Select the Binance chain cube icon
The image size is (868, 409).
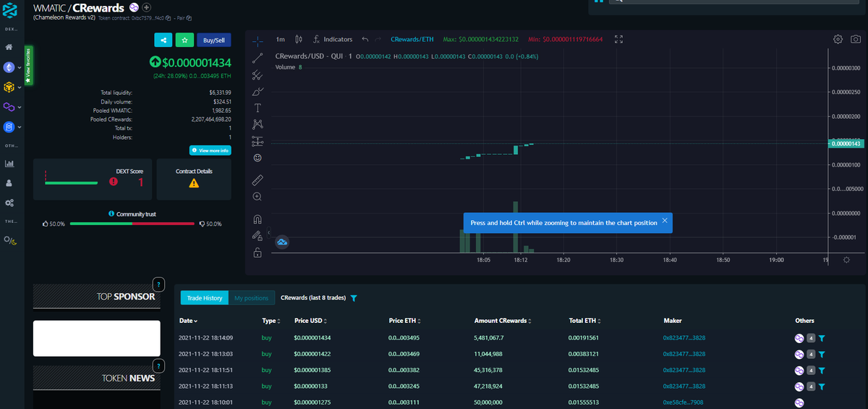click(x=9, y=87)
